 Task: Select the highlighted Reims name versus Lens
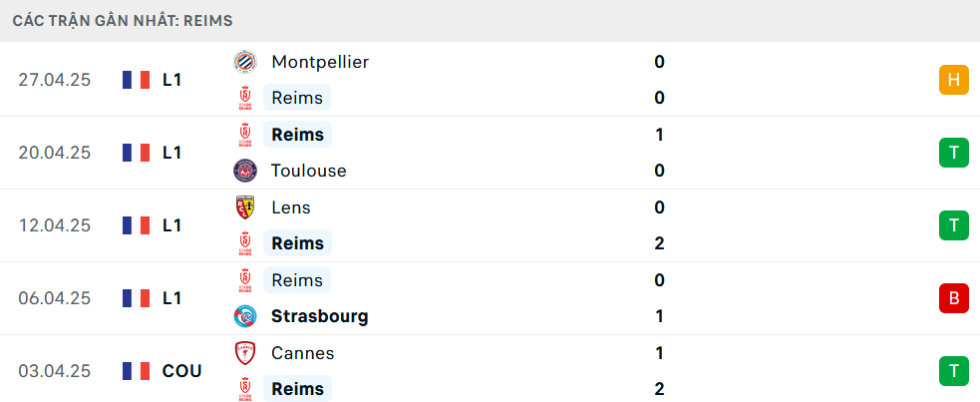[297, 243]
